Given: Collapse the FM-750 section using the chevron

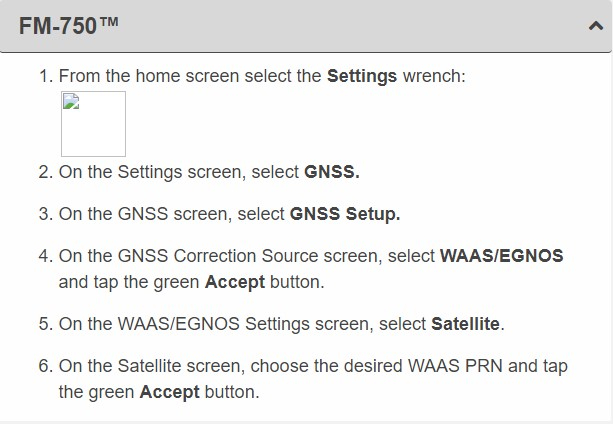Looking at the screenshot, I should 596,26.
